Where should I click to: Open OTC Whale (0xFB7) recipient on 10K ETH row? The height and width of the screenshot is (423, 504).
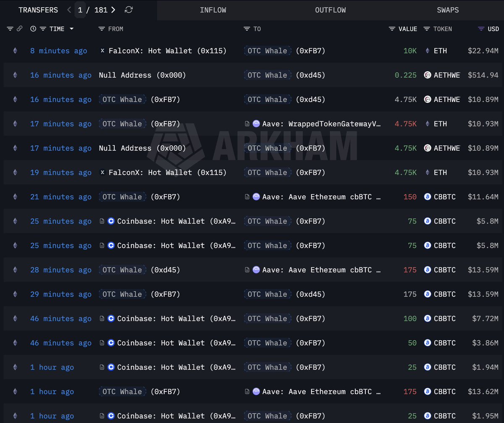point(284,51)
